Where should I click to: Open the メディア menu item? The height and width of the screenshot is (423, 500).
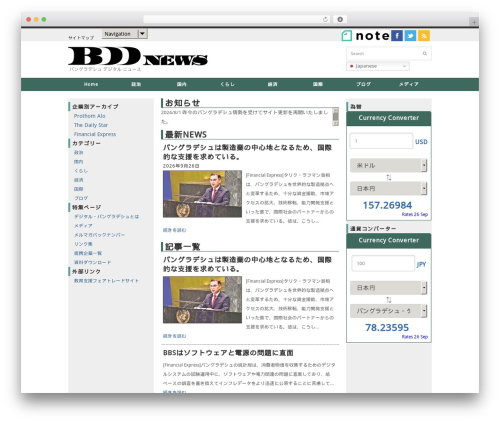[409, 84]
